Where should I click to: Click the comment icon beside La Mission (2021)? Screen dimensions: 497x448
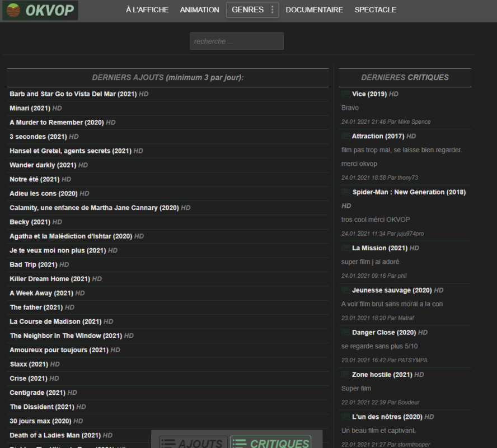345,248
